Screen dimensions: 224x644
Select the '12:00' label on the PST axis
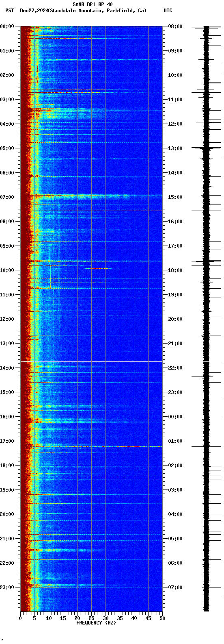(7, 319)
